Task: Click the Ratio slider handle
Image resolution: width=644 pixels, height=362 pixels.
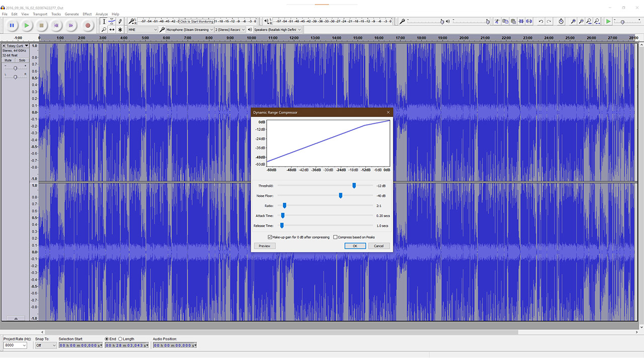Action: coord(285,205)
